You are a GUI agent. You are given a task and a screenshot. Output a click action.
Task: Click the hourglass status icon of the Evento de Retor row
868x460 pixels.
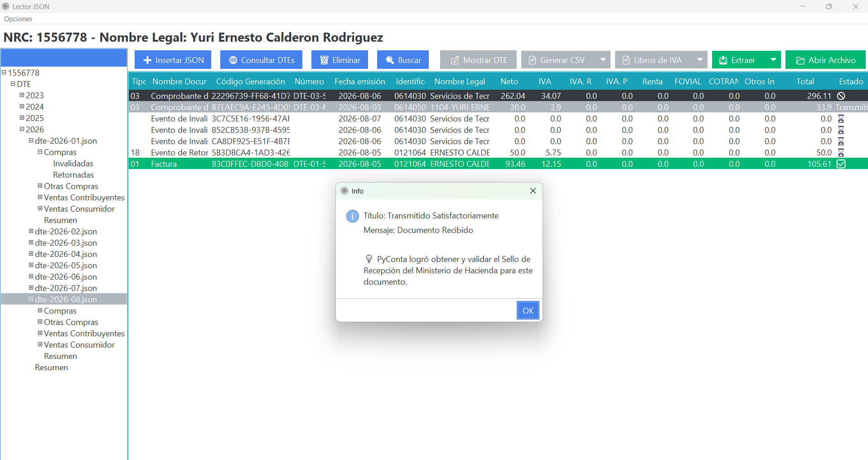tap(841, 153)
